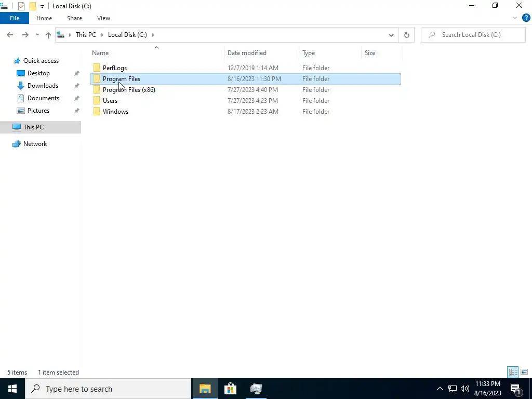Open Microsoft Store from the taskbar
532x399 pixels.
[230, 389]
